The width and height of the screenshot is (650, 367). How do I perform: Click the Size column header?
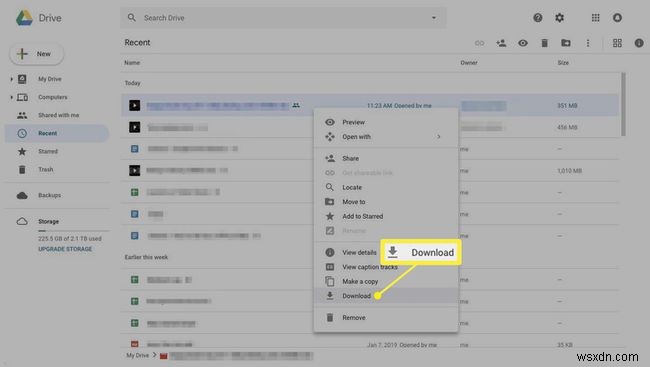pos(563,63)
